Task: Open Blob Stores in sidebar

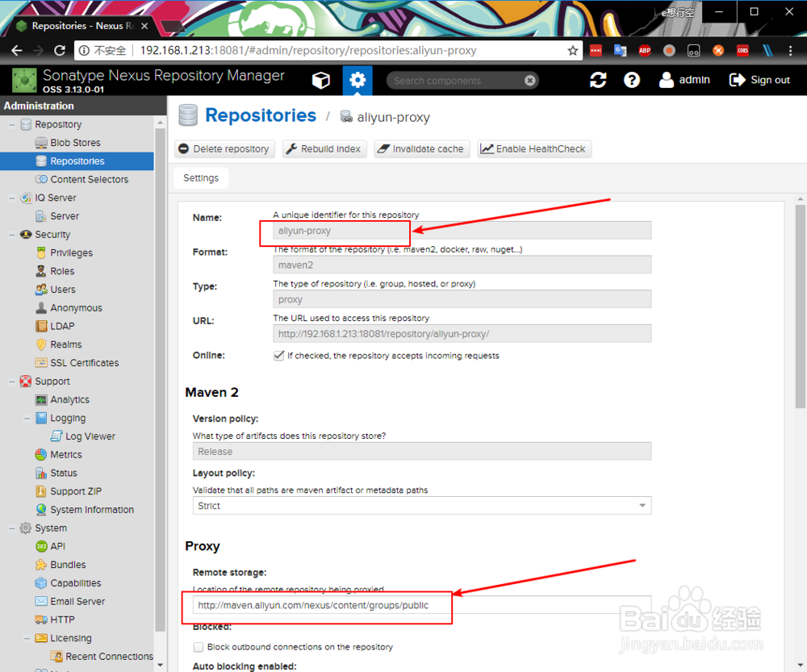Action: point(75,143)
